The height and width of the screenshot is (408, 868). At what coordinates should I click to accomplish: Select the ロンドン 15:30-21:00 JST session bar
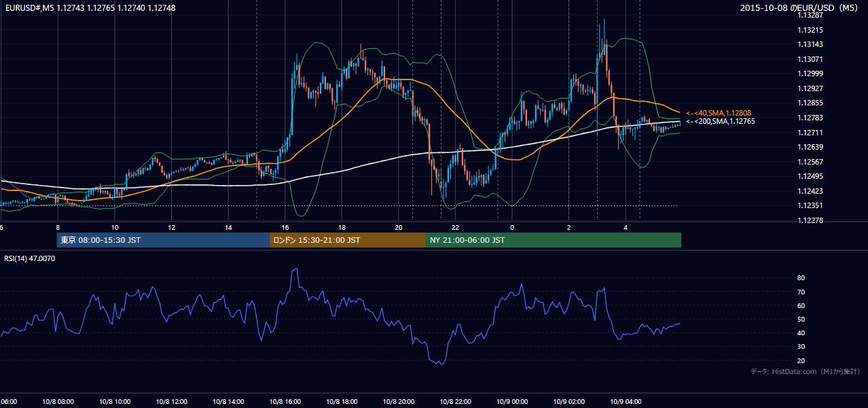click(348, 240)
